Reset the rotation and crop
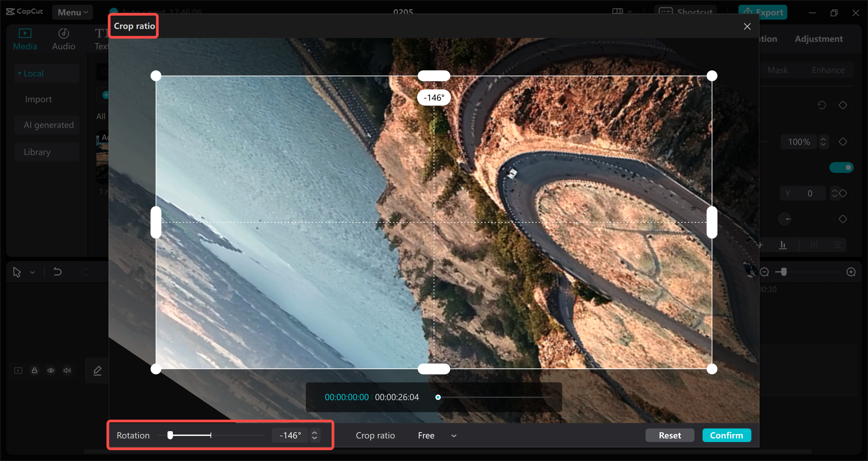 coord(670,435)
